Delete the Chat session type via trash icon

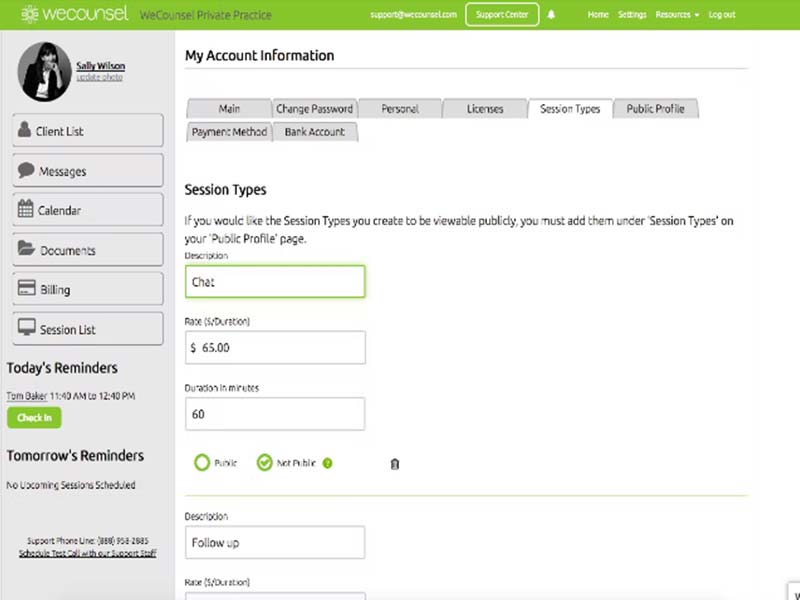point(394,464)
